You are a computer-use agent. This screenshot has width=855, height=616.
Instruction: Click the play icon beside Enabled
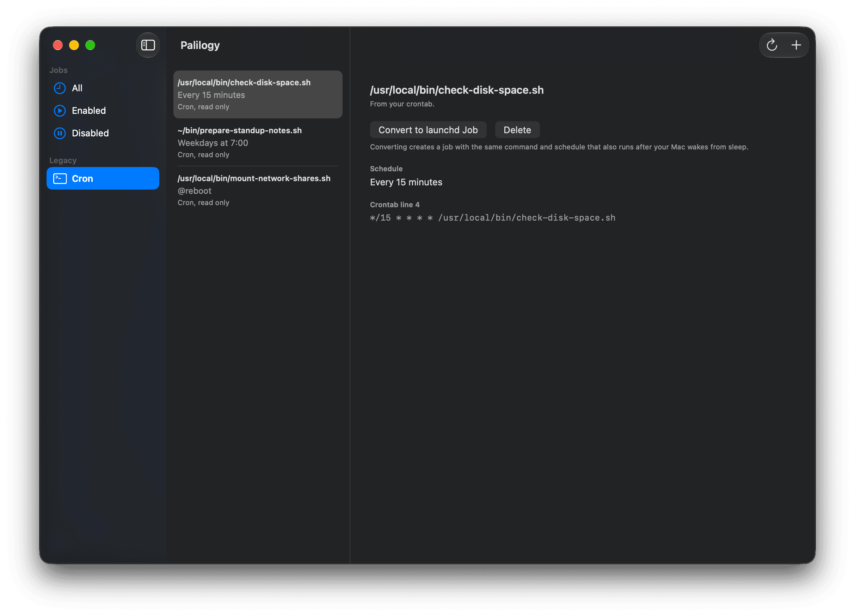[x=60, y=110]
